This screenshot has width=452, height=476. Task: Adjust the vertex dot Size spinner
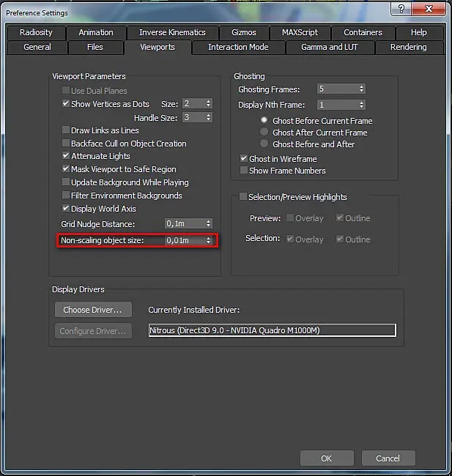coord(208,103)
